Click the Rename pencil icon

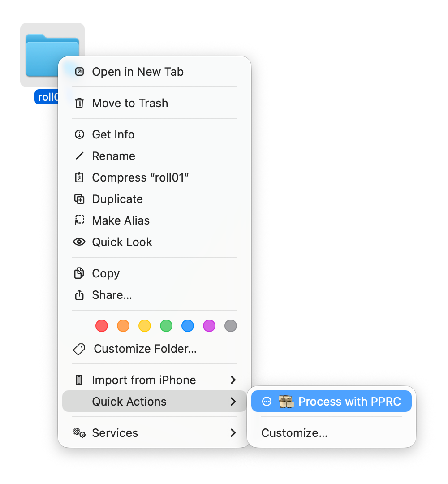click(79, 156)
